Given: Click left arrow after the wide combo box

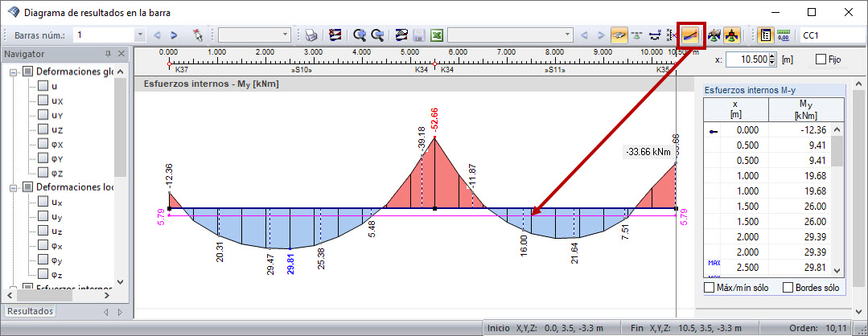Looking at the screenshot, I should [x=583, y=35].
